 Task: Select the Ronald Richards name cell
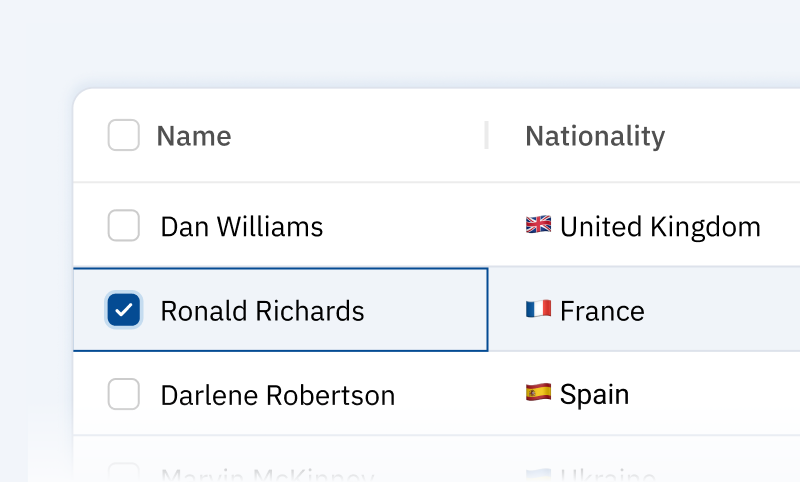(x=262, y=311)
